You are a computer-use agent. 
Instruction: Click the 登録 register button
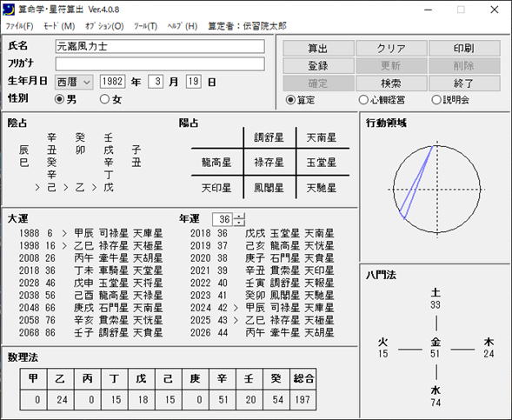[318, 66]
